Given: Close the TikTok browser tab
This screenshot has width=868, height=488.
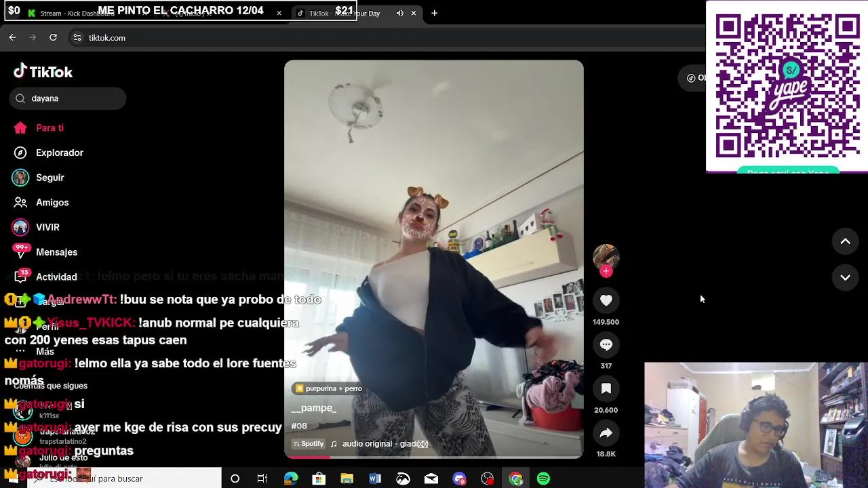Looking at the screenshot, I should pyautogui.click(x=414, y=14).
